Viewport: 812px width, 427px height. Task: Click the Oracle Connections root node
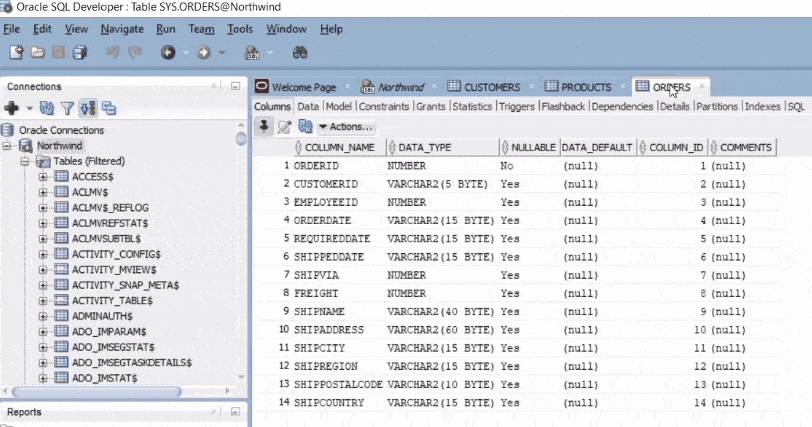(61, 130)
